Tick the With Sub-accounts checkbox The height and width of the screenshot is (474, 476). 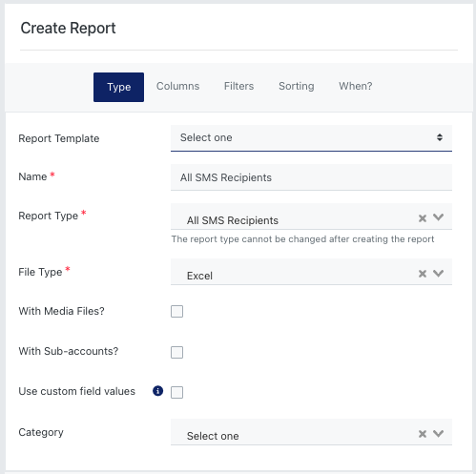(176, 352)
